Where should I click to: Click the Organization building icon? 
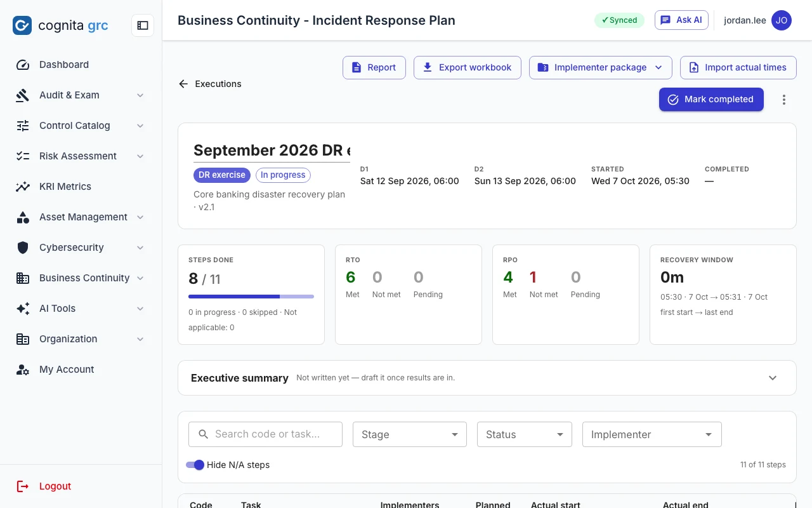23,339
